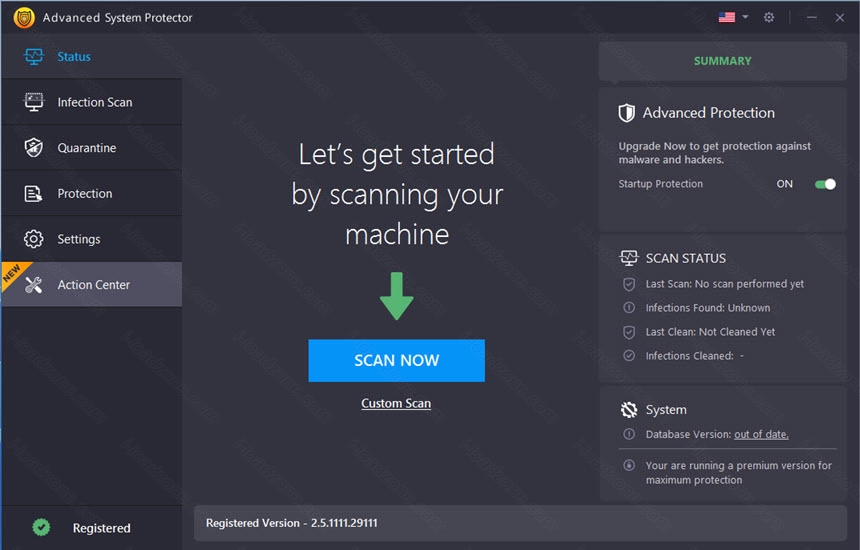Screen dimensions: 860x550
Task: Click the premium version notice text
Action: (739, 473)
